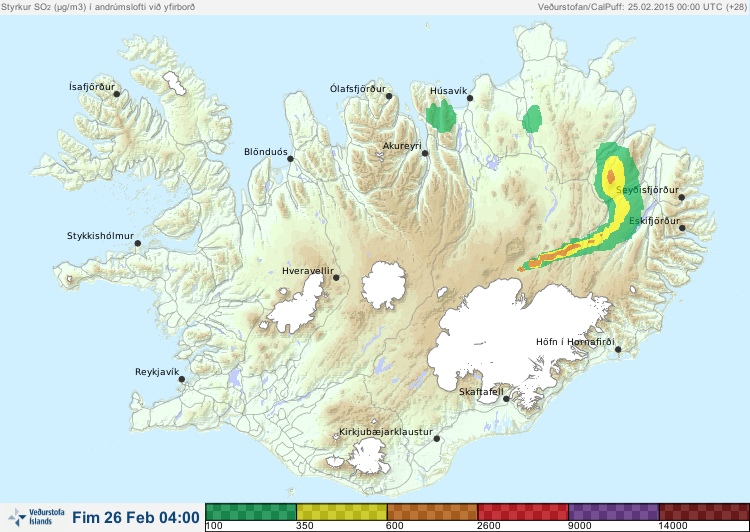Select the Akureyri location marker
The image size is (750, 532).
coord(425,153)
